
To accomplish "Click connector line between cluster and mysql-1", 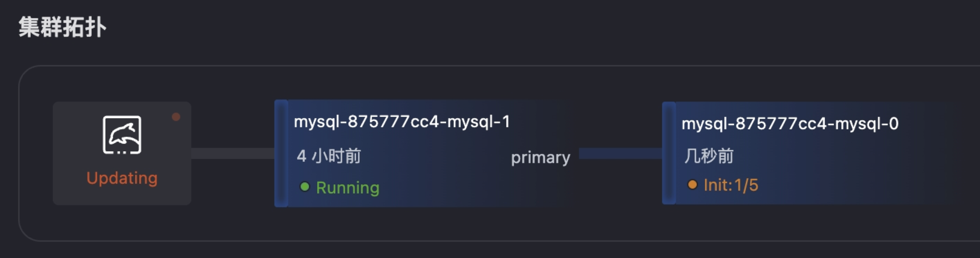I will tap(232, 153).
